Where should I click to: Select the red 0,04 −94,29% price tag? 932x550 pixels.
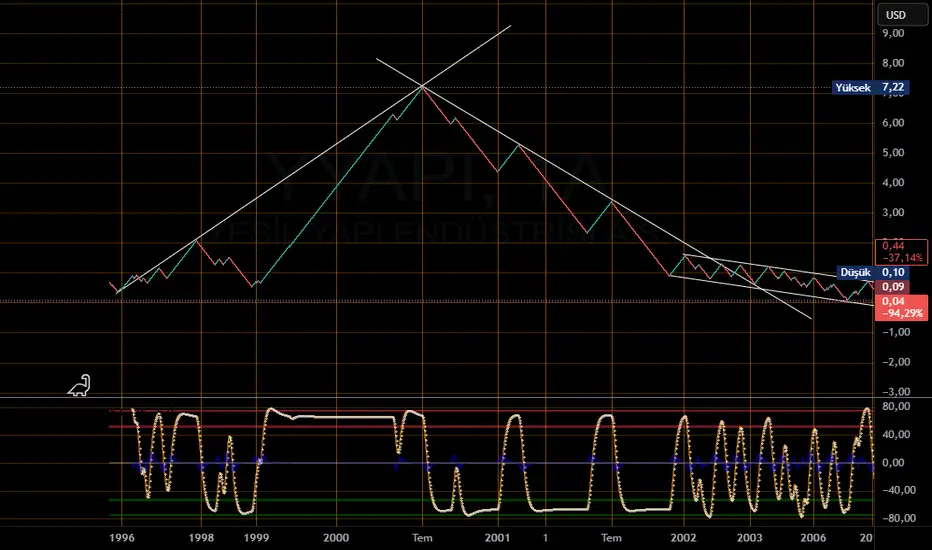[x=899, y=307]
